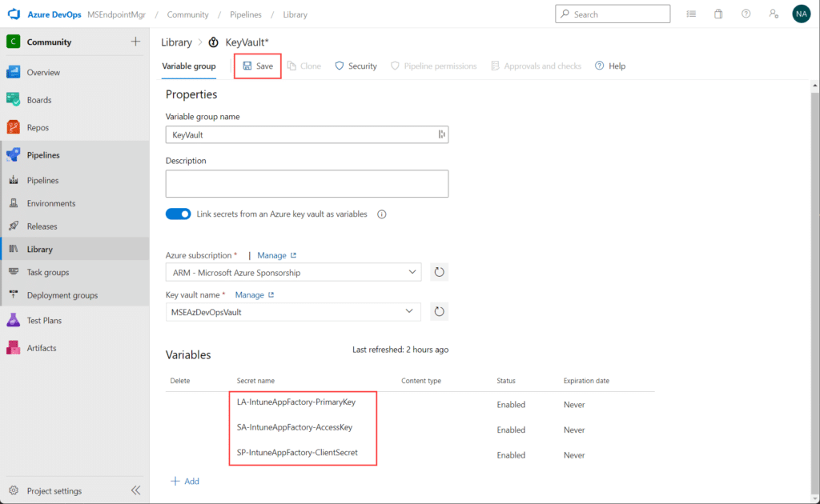Click the Azure DevOps logo icon
This screenshot has height=504, width=820.
coord(14,14)
